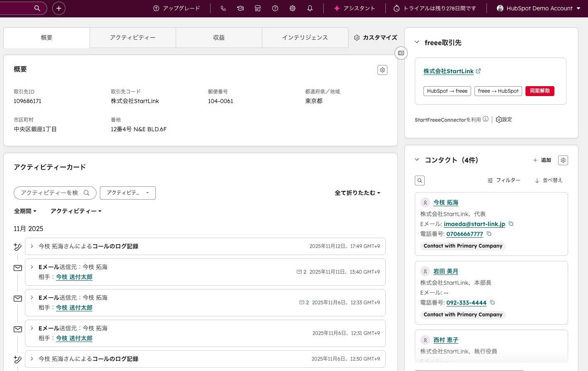Expand the Nov 12 call log entry
This screenshot has width=588, height=371.
32,246
